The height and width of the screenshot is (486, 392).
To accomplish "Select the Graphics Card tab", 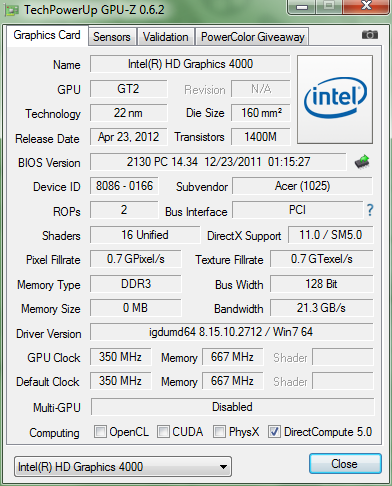I will click(47, 35).
